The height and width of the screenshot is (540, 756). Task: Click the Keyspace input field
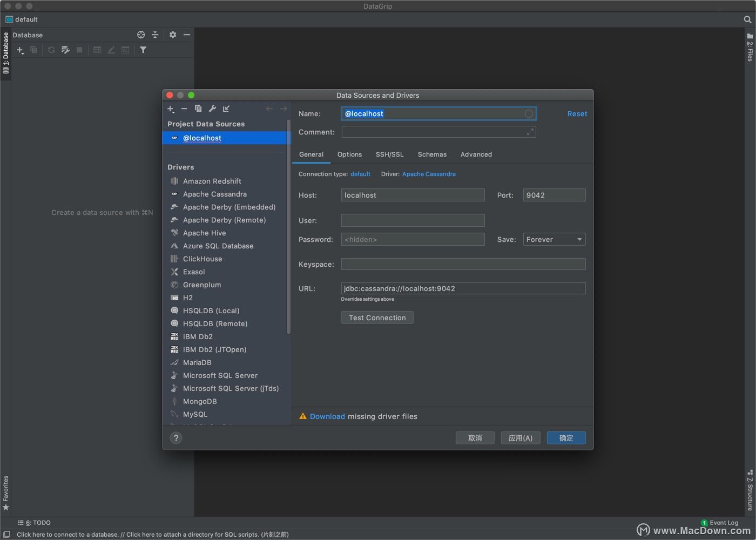(463, 264)
